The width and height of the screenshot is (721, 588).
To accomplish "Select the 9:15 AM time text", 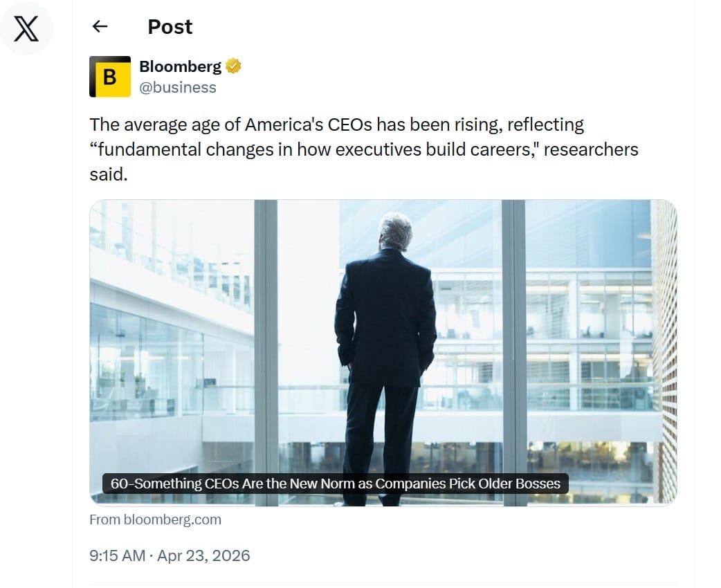I will pyautogui.click(x=118, y=555).
